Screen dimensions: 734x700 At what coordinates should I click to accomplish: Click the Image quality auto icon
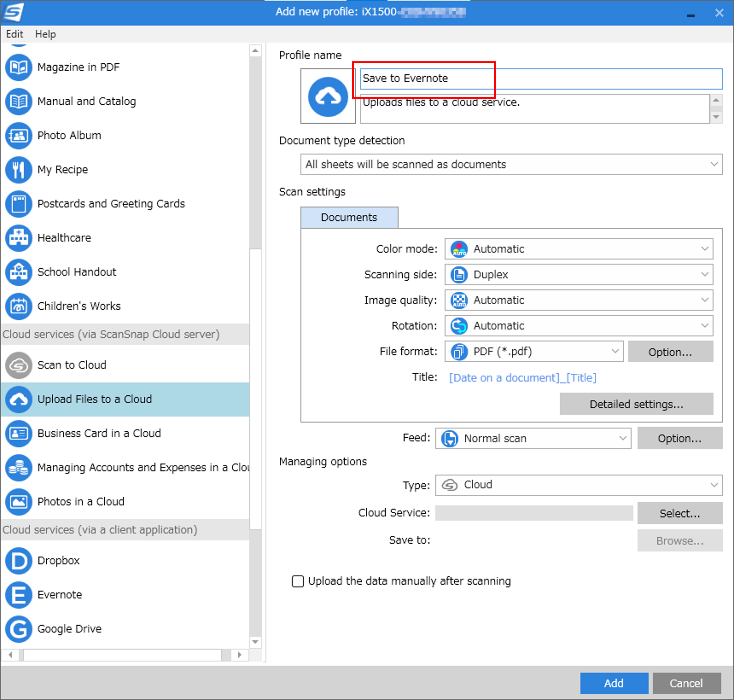459,300
